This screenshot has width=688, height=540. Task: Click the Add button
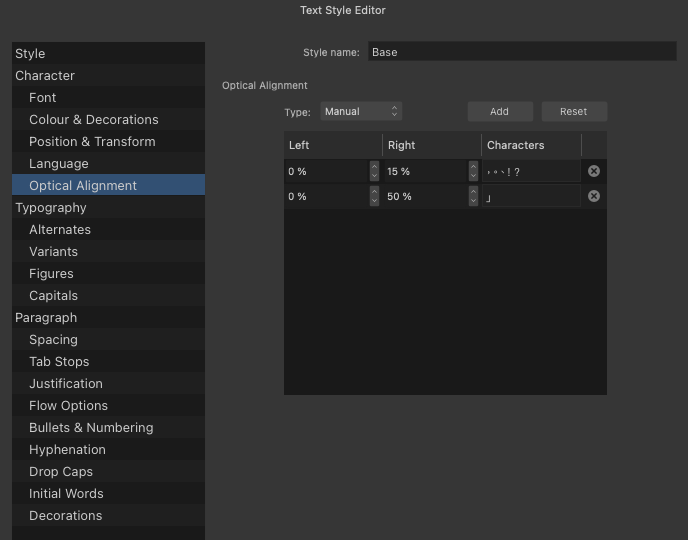coord(500,111)
